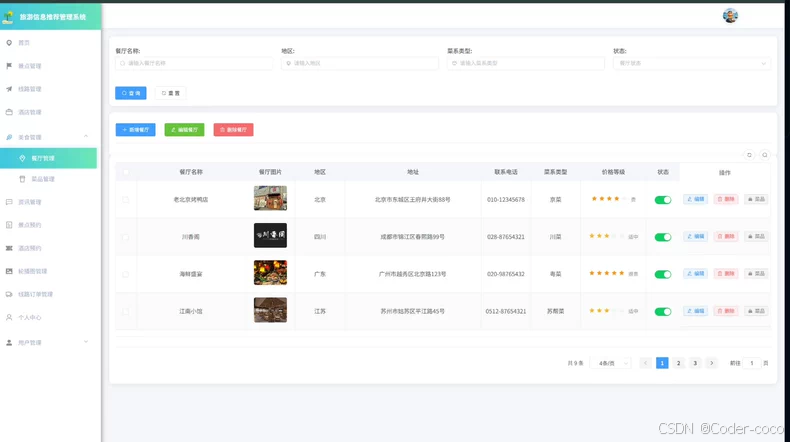
Task: Click the 重置 reset button
Action: click(x=170, y=93)
